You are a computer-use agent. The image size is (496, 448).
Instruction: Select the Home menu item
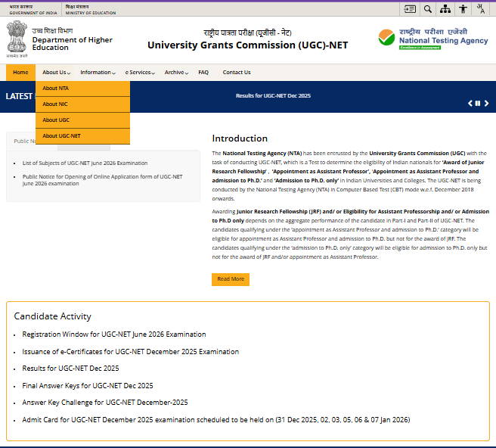(20, 73)
